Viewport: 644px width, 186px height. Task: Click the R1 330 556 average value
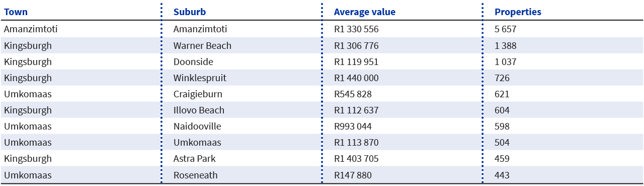356,29
